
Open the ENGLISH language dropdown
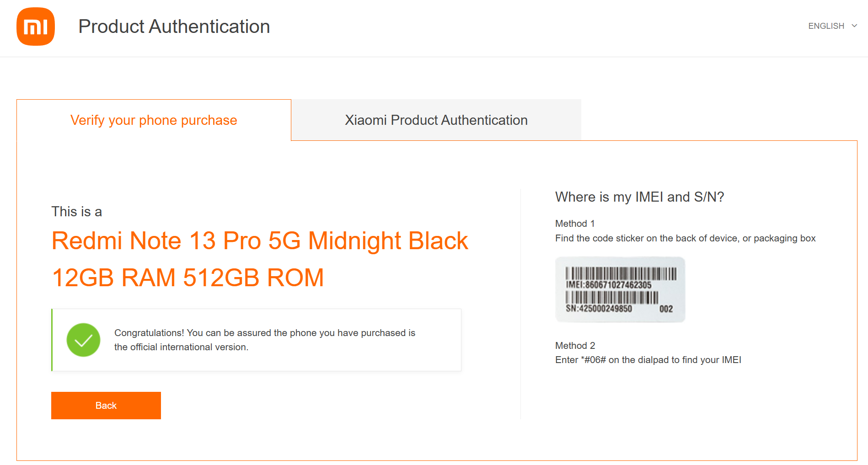(x=826, y=26)
